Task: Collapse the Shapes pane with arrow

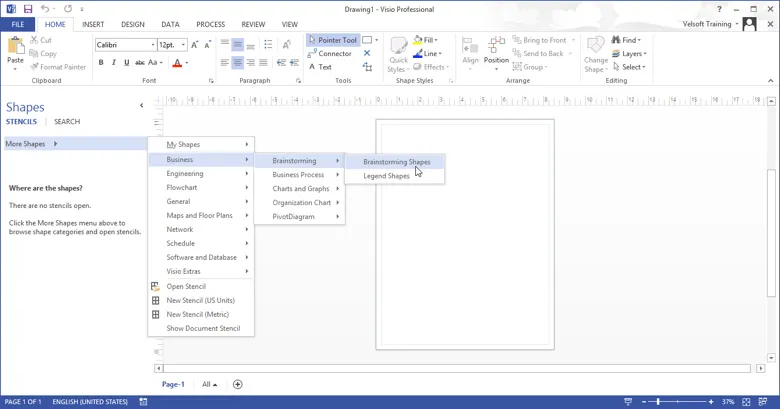Action: coord(141,105)
